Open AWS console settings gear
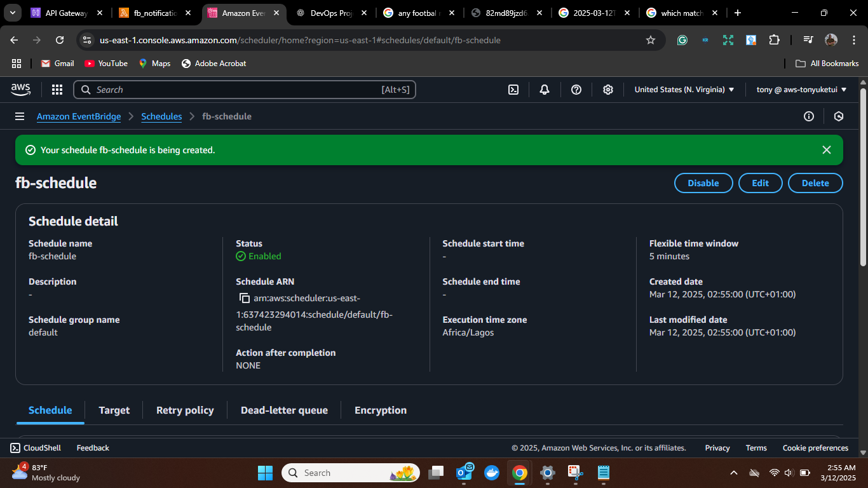The image size is (868, 488). 608,90
